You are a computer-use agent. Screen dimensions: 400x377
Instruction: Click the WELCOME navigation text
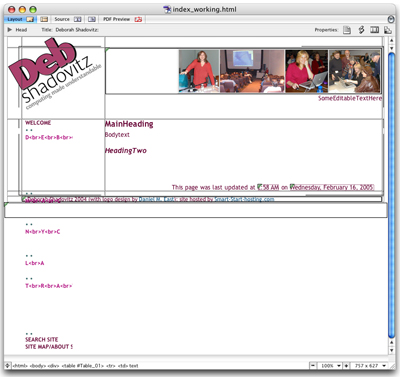coord(38,123)
